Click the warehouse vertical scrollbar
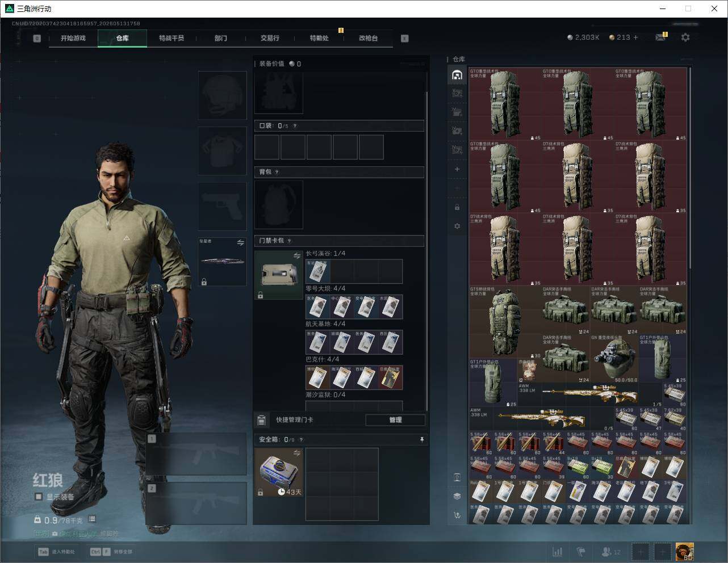 [x=690, y=168]
